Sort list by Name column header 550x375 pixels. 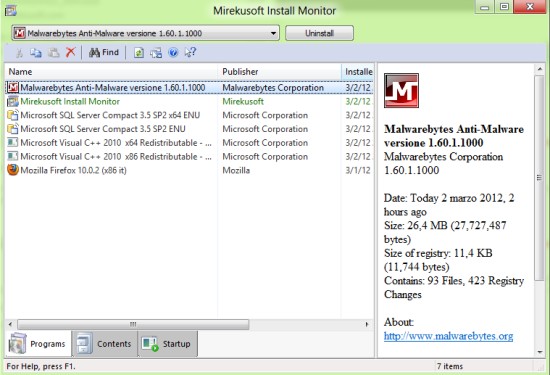(111, 72)
